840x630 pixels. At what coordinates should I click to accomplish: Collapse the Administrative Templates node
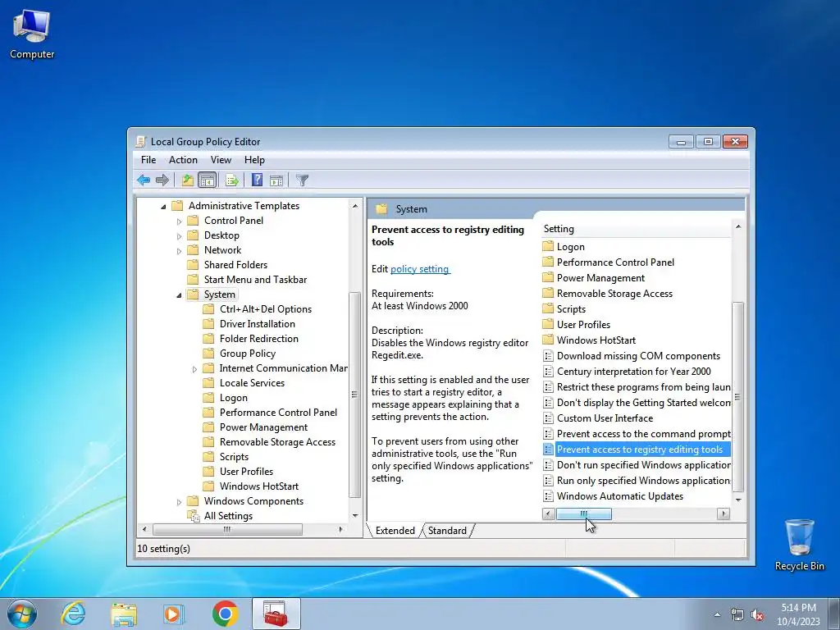pos(163,206)
